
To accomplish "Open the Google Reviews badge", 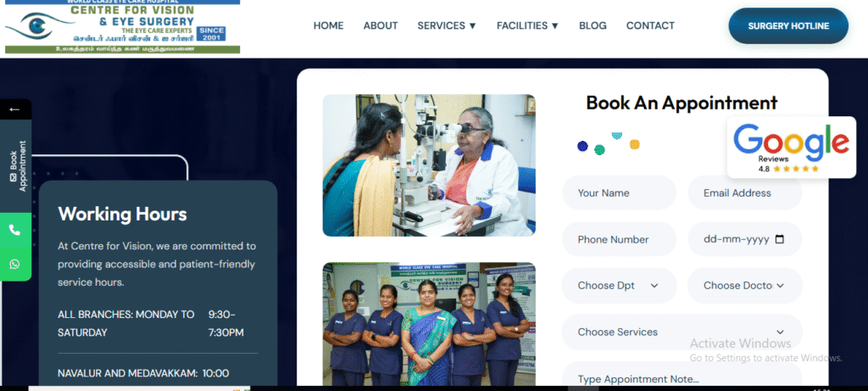I will (791, 148).
